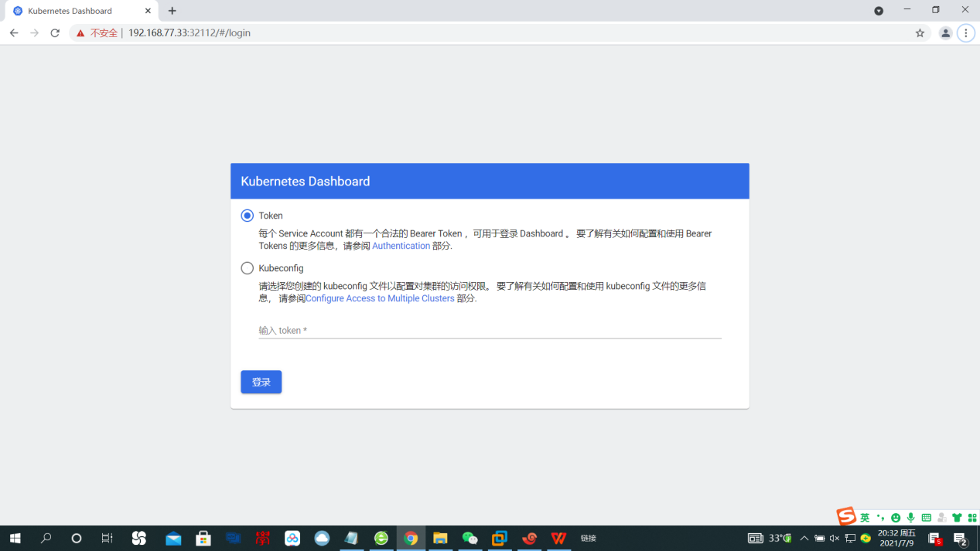
Task: Click the address bar URL
Action: 190,33
